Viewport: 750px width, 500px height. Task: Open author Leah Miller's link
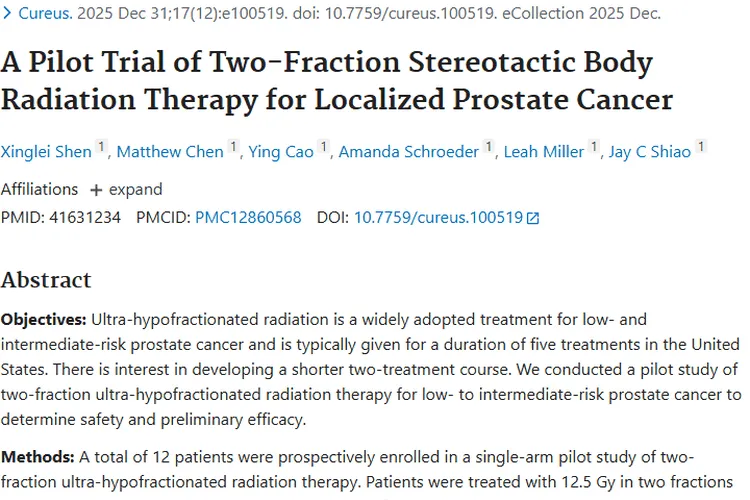(x=544, y=152)
